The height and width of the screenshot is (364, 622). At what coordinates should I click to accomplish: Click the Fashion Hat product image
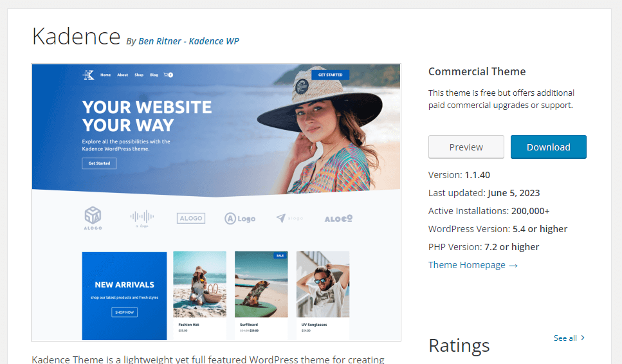[199, 284]
